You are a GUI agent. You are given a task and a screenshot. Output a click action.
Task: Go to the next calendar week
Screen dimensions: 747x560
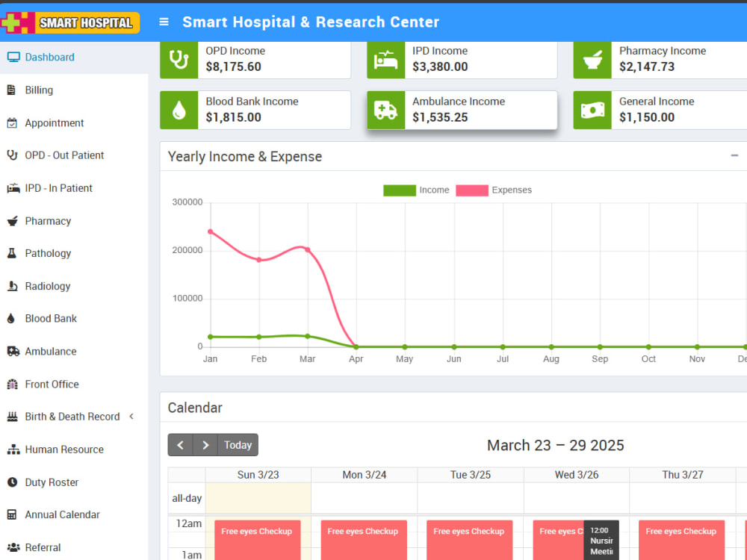pyautogui.click(x=205, y=445)
